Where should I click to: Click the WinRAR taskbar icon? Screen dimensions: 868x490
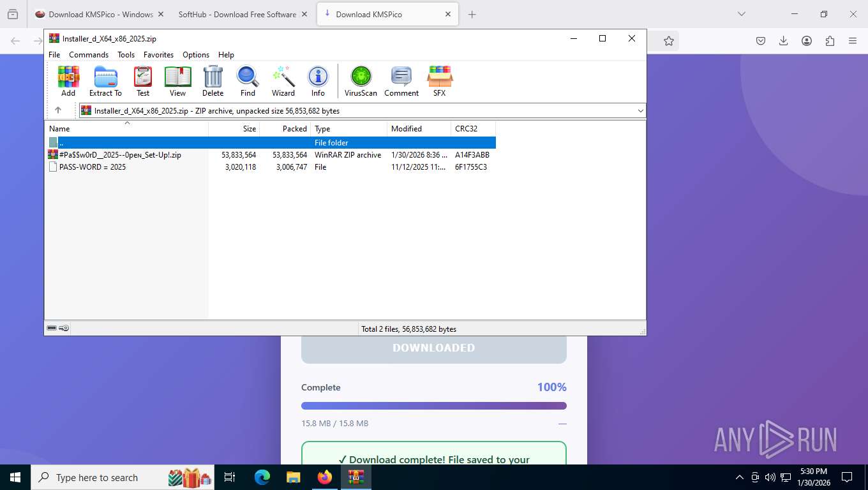pos(356,477)
